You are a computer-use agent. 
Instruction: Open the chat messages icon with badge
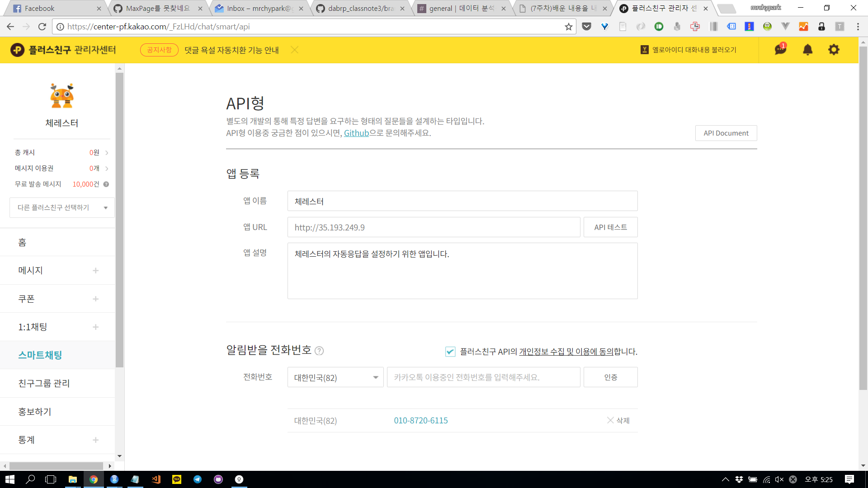coord(780,49)
